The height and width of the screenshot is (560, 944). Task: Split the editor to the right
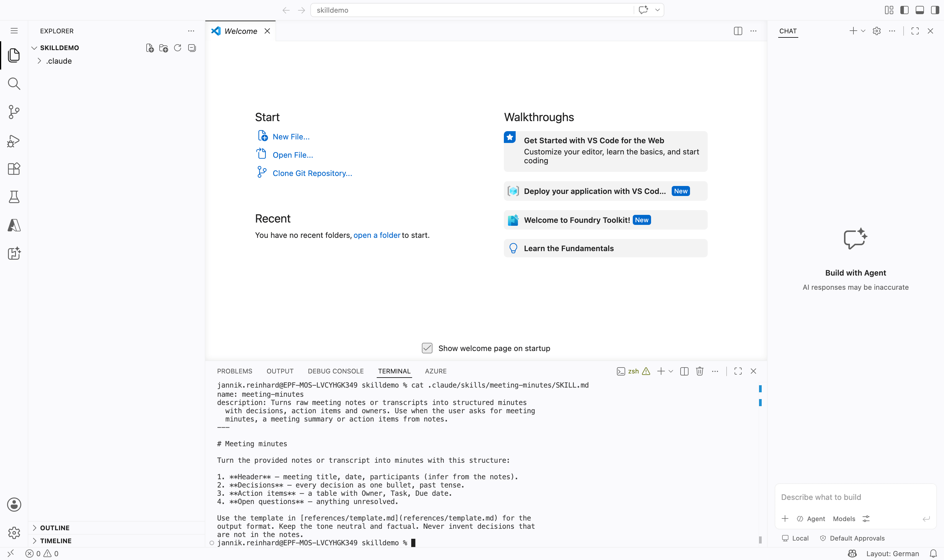click(x=738, y=31)
